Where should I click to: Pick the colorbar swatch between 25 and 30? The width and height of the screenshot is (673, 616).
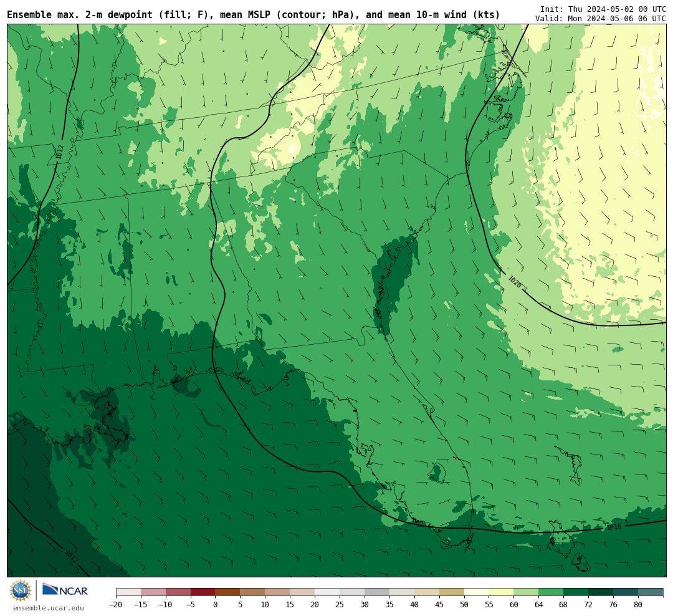(352, 592)
